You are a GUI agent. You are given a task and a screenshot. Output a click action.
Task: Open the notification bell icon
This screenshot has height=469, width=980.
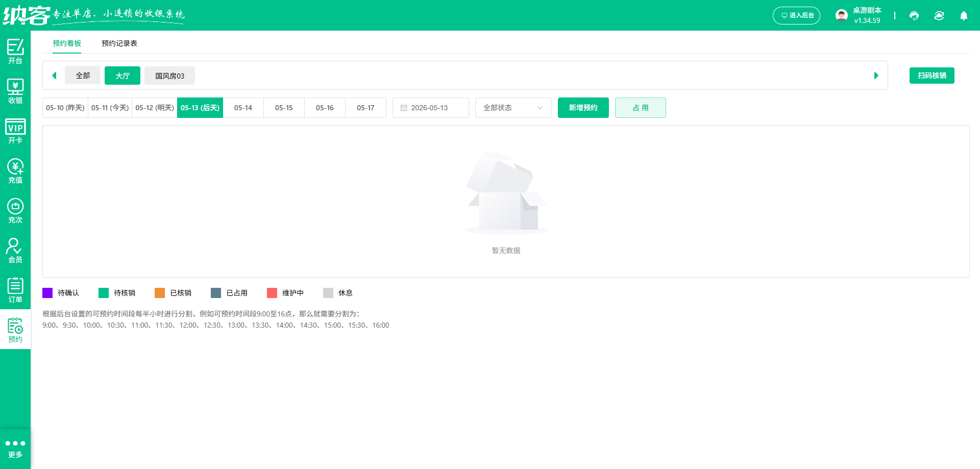pyautogui.click(x=964, y=16)
